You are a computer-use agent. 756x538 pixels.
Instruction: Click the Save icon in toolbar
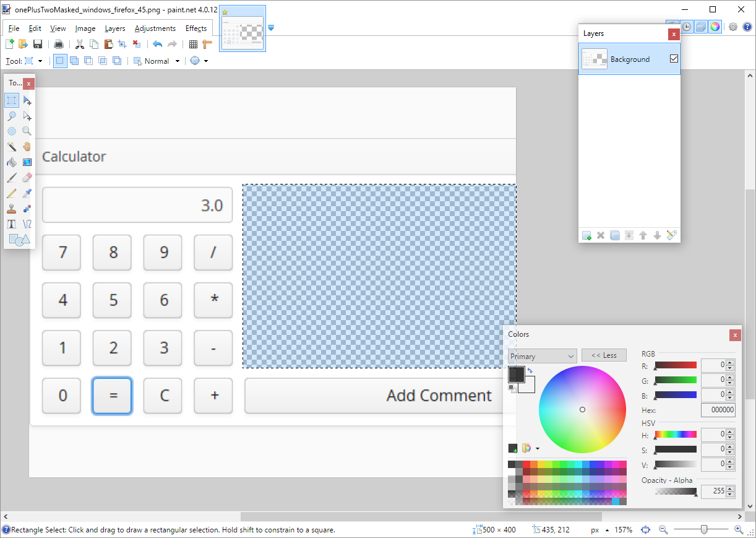pos(38,44)
